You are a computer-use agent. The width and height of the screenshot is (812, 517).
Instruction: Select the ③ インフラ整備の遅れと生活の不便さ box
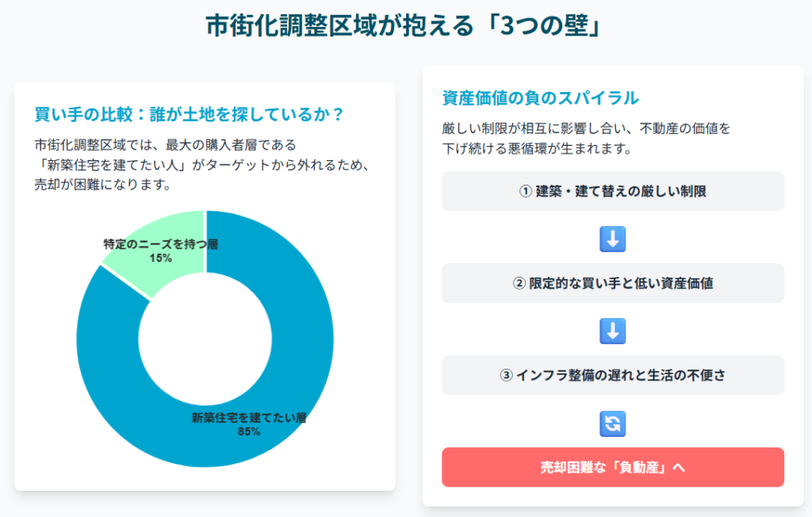[x=613, y=375]
